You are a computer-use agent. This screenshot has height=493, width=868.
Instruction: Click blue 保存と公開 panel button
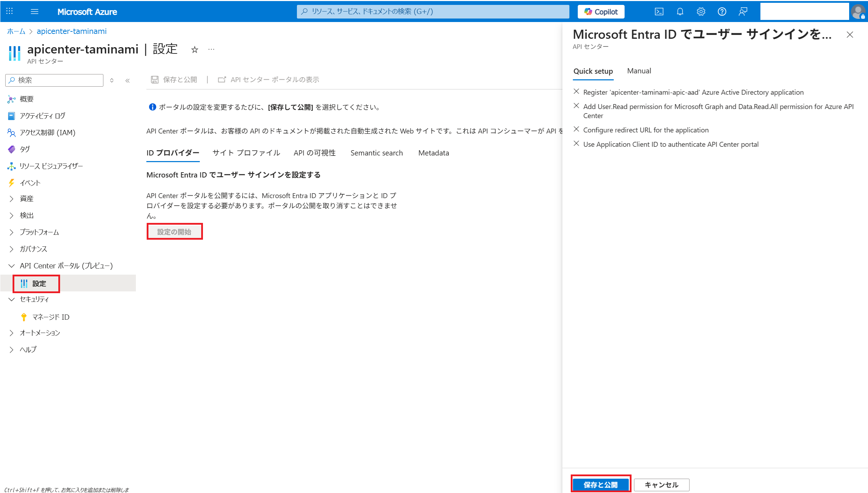[x=600, y=485]
